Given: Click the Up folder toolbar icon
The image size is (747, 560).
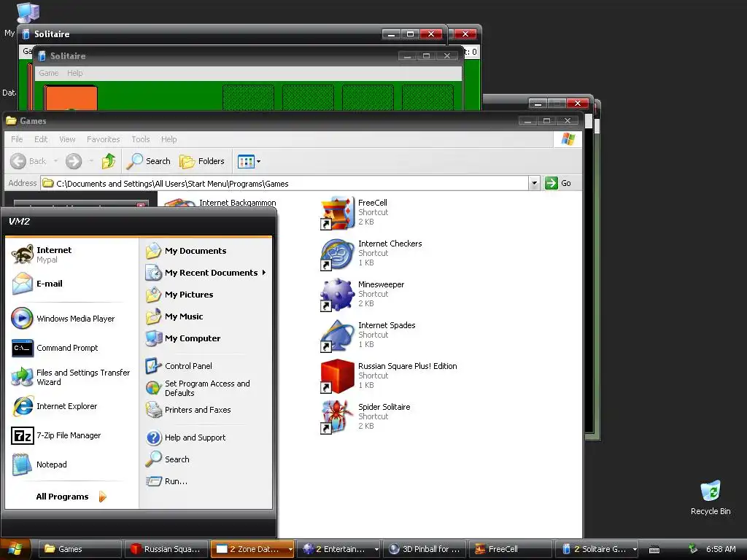Looking at the screenshot, I should point(109,161).
